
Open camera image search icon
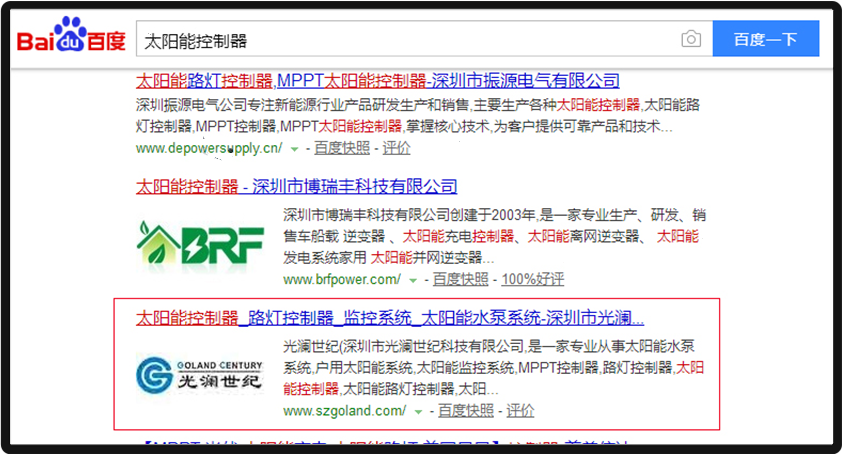pyautogui.click(x=691, y=40)
